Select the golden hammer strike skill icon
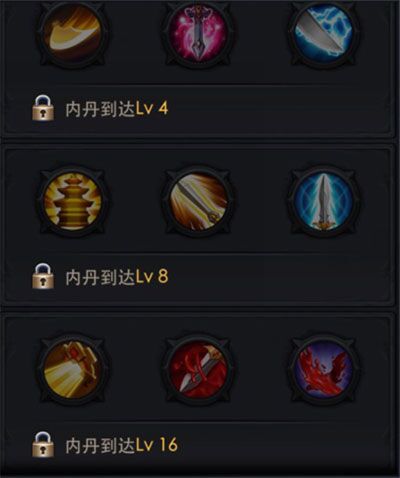Viewport: 400px width, 478px height. coord(72,370)
